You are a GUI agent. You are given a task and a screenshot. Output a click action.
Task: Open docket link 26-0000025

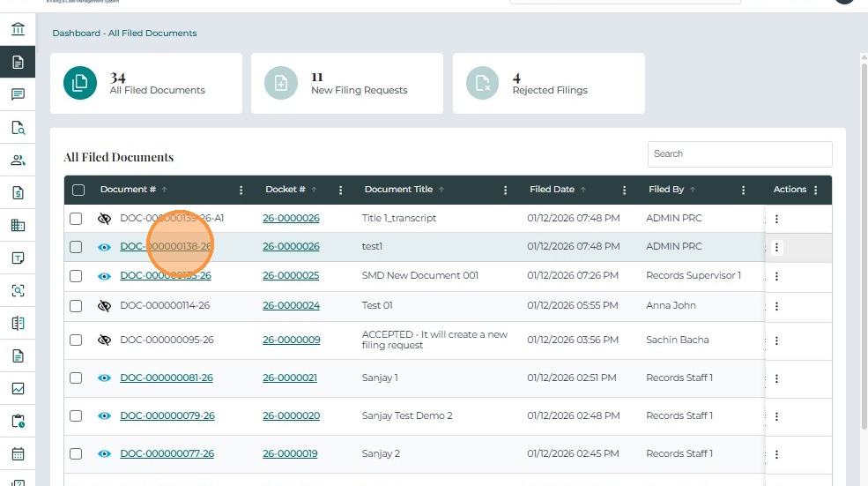291,275
